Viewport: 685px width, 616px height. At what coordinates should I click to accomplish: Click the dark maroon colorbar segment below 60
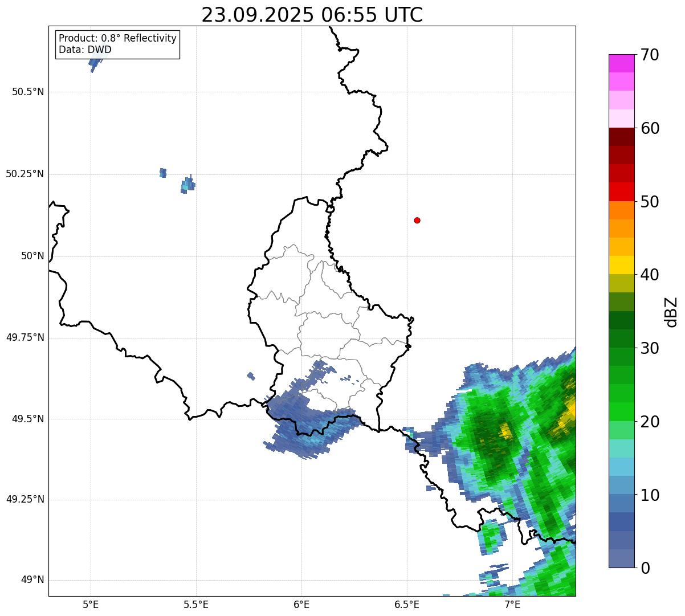coord(621,137)
